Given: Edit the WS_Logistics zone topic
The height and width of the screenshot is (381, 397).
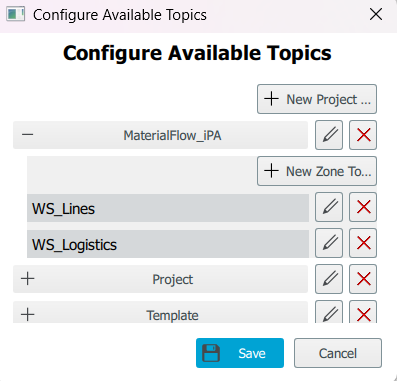Looking at the screenshot, I should (x=329, y=243).
